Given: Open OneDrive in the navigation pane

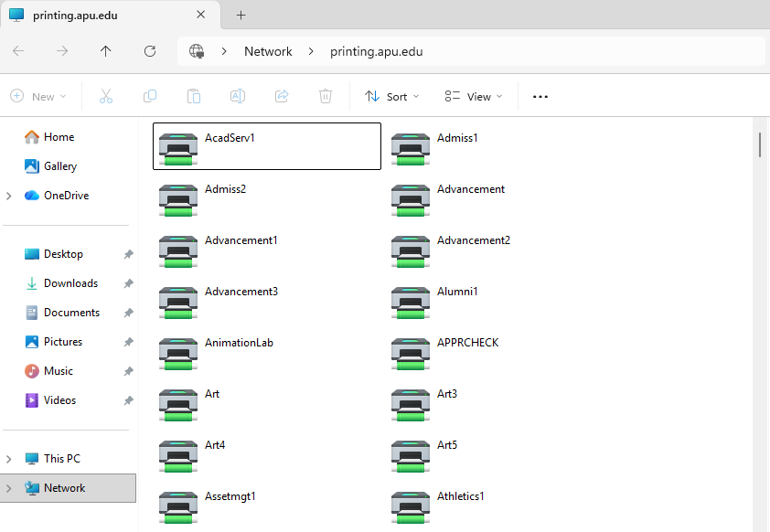Looking at the screenshot, I should tap(57, 196).
